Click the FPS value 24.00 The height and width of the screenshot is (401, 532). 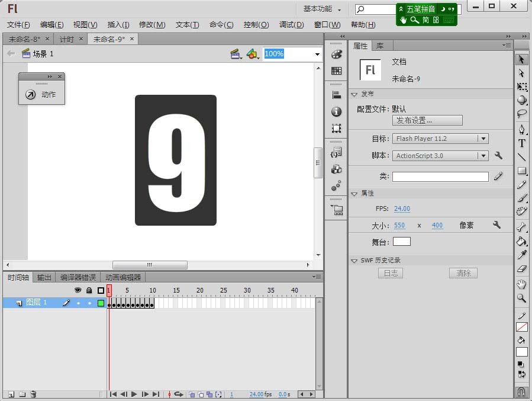point(402,208)
